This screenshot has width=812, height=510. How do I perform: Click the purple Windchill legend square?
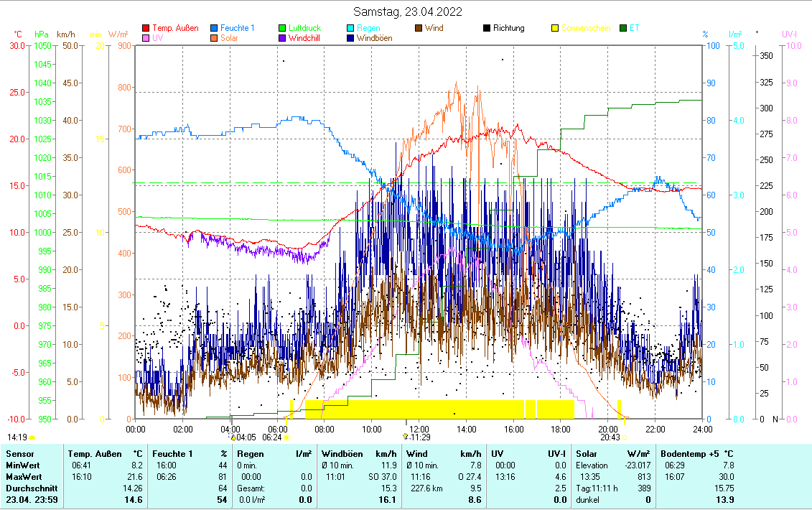click(x=282, y=39)
